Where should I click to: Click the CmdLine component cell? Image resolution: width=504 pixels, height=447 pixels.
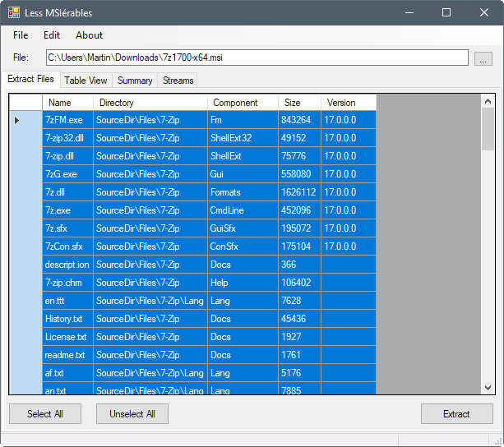click(x=243, y=210)
